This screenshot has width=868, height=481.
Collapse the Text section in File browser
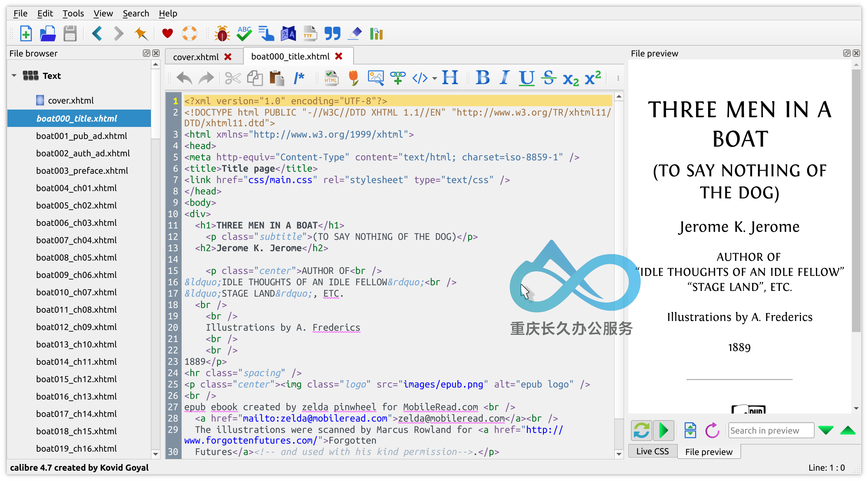pyautogui.click(x=14, y=75)
